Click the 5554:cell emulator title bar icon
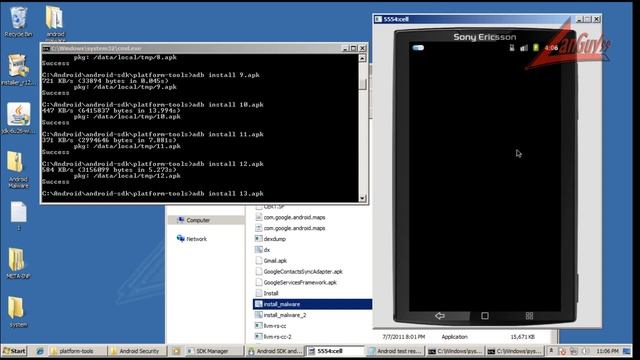The image size is (640, 360). [378, 19]
